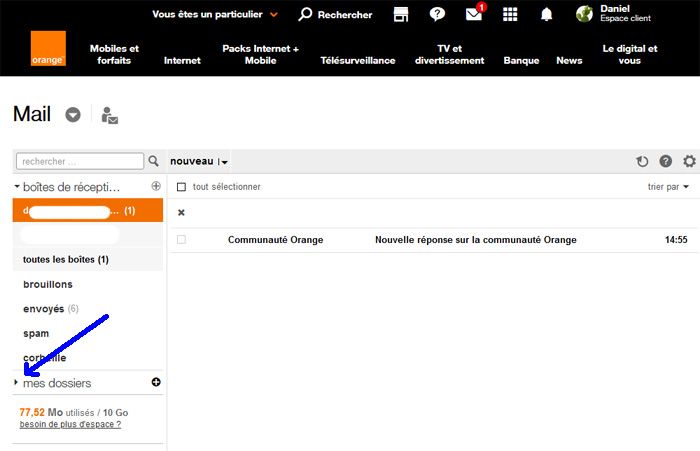This screenshot has width=700, height=451.
Task: Click Daniel's profile avatar
Action: pyautogui.click(x=584, y=14)
